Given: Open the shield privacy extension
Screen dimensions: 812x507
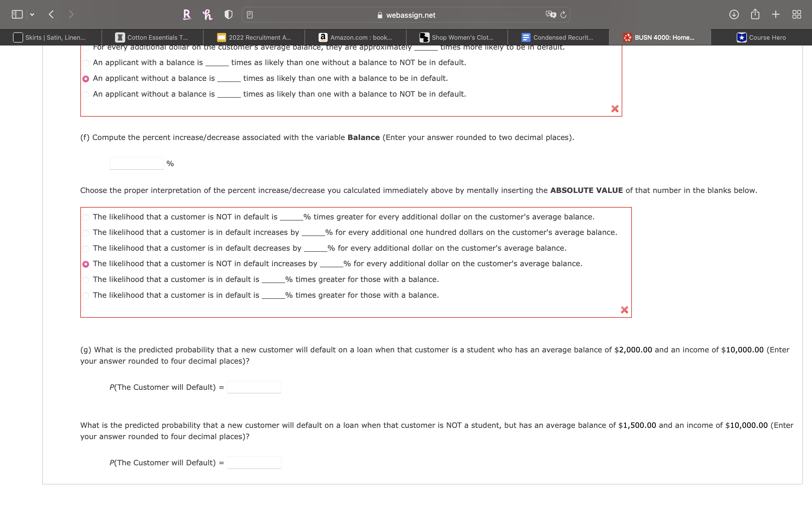Looking at the screenshot, I should 228,14.
